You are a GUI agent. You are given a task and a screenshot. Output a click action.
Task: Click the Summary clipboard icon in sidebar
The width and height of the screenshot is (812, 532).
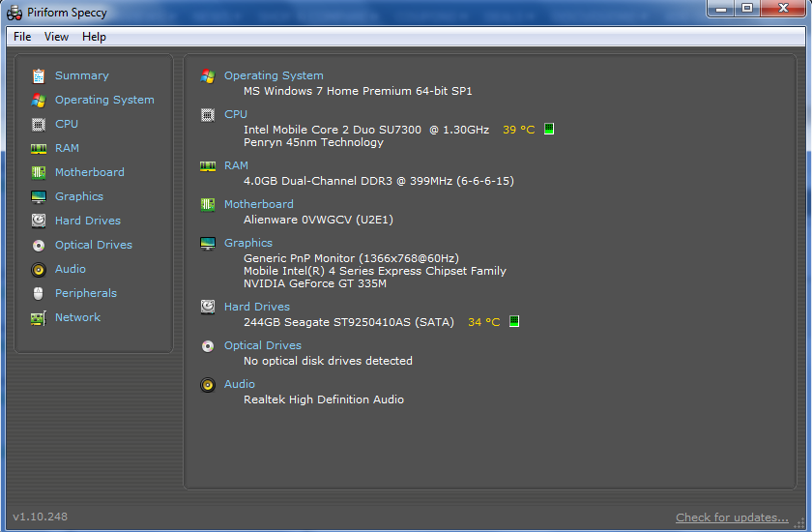pyautogui.click(x=39, y=76)
